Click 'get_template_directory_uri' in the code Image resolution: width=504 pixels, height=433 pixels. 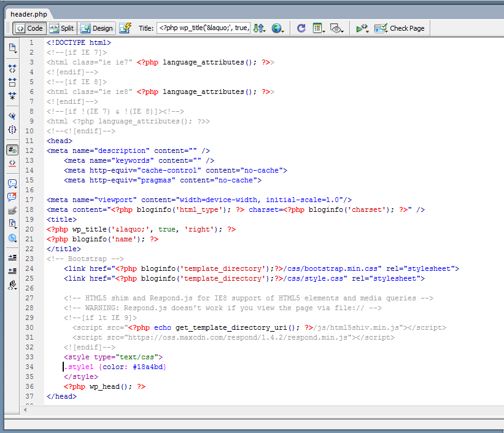click(x=231, y=328)
